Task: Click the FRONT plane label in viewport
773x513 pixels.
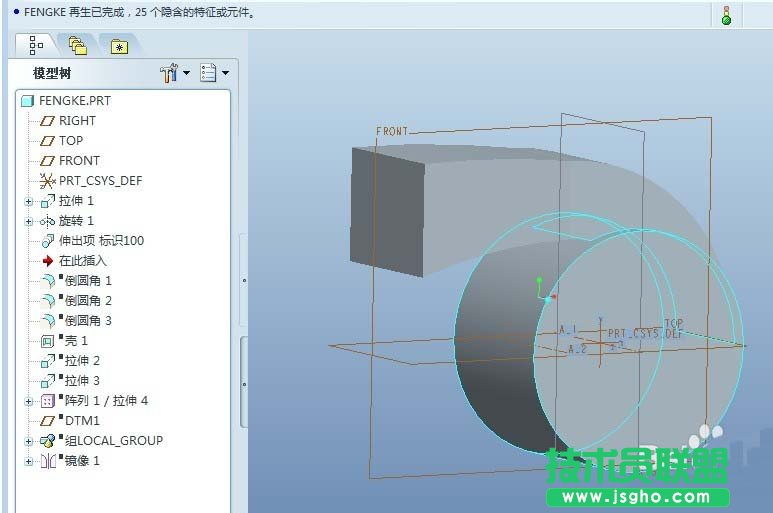Action: (392, 132)
